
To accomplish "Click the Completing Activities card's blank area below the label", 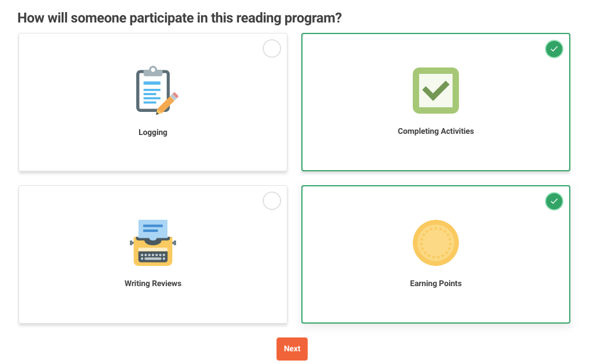I will click(436, 153).
